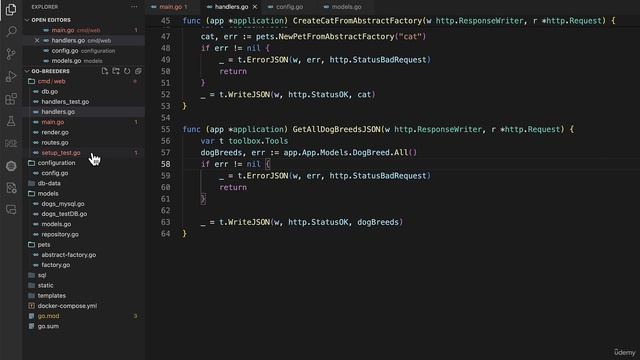Screen dimensions: 640x360
Task: Click NewPetFromAbstractFactory call on line 47
Action: 337,37
